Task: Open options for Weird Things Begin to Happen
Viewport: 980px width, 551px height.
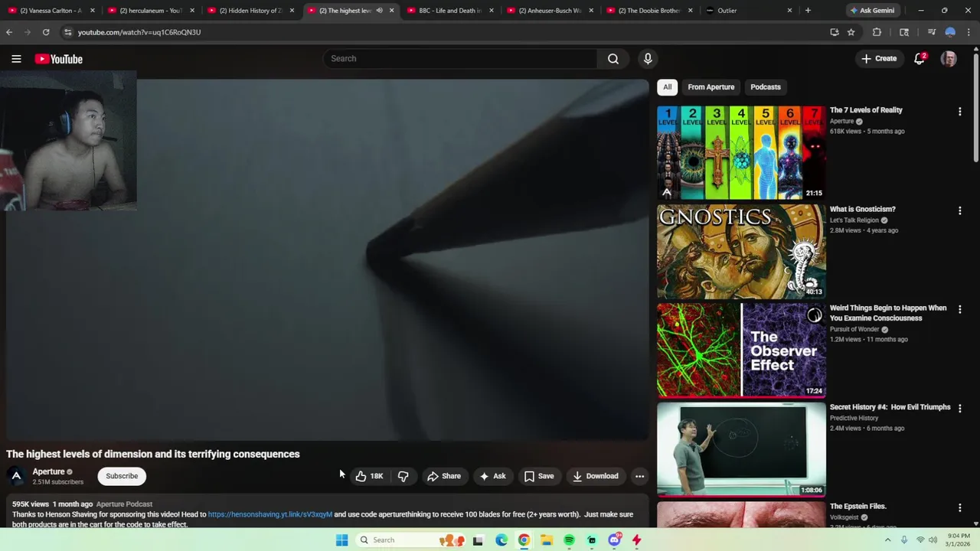Action: click(959, 309)
